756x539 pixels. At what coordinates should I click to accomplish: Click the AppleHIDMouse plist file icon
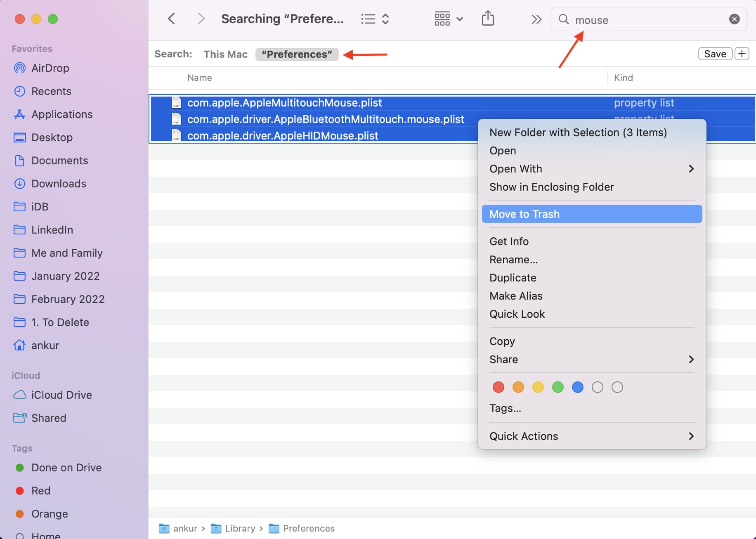click(x=177, y=135)
